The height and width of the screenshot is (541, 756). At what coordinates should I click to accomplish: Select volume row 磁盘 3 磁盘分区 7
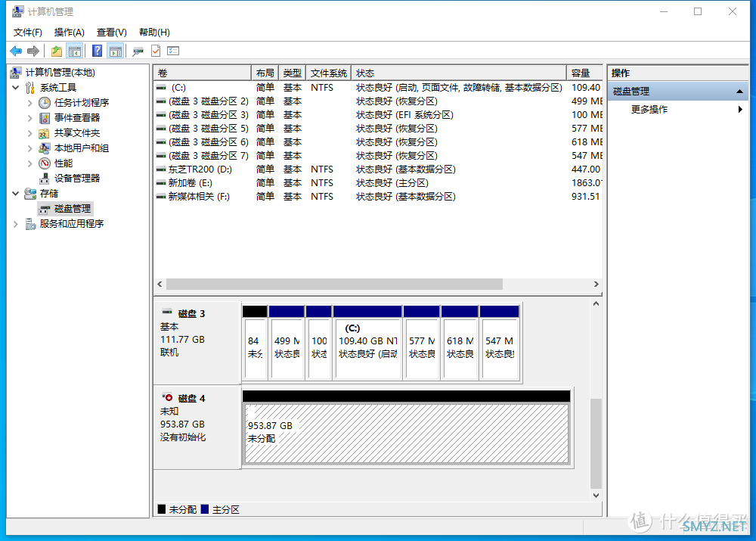[x=379, y=156]
